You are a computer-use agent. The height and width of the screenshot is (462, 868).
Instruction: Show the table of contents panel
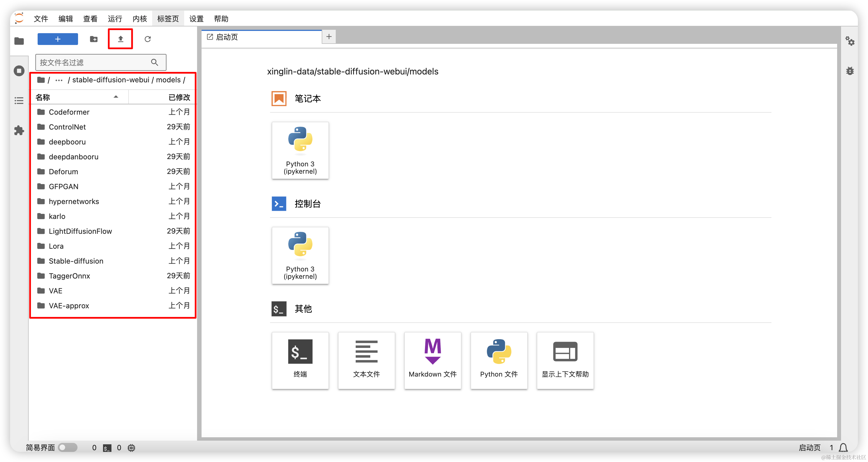[19, 101]
